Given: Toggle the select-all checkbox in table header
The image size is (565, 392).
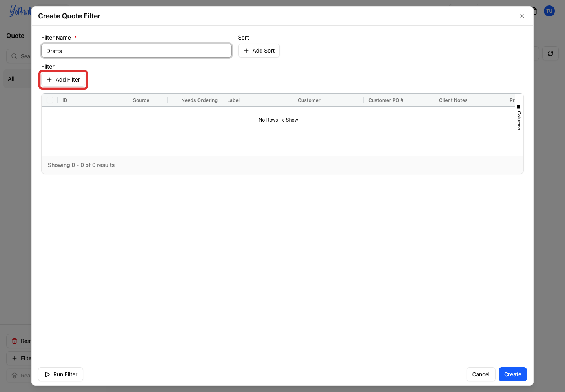Looking at the screenshot, I should pos(50,100).
